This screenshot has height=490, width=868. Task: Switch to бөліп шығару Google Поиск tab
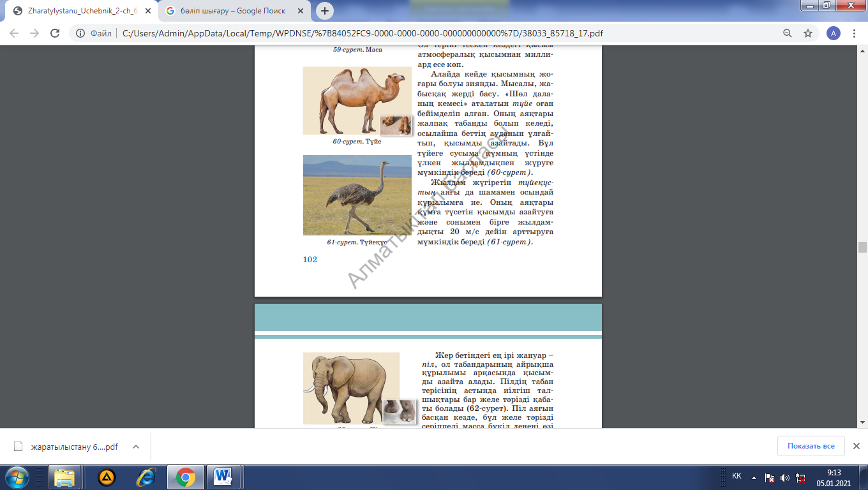coord(235,11)
